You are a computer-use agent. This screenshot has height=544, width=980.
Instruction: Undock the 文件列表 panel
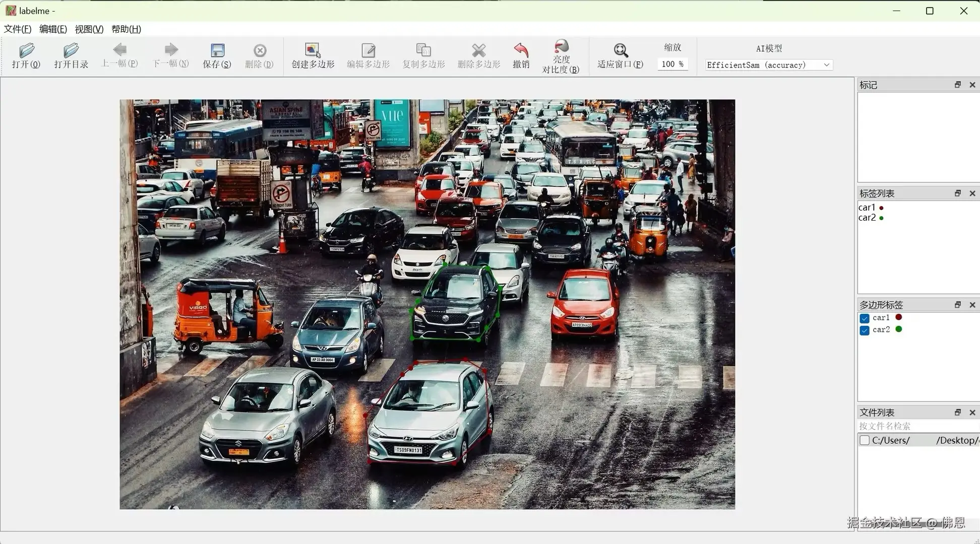957,413
